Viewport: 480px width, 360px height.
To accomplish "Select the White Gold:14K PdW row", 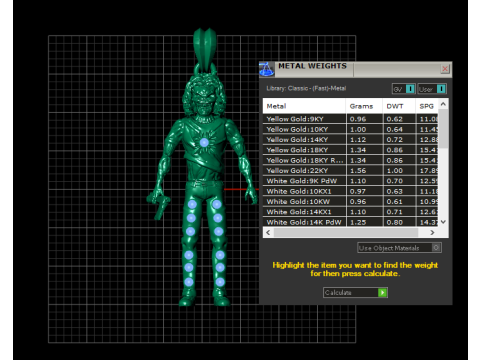I will [351, 222].
